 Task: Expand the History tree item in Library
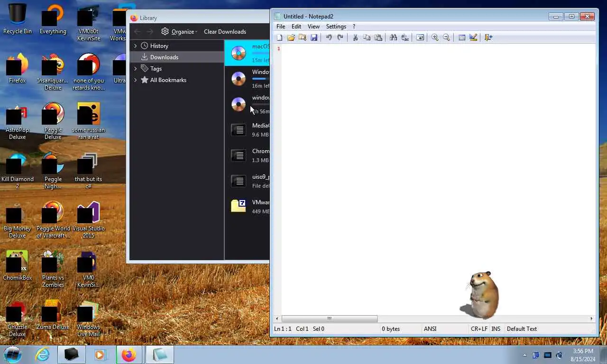pyautogui.click(x=135, y=46)
